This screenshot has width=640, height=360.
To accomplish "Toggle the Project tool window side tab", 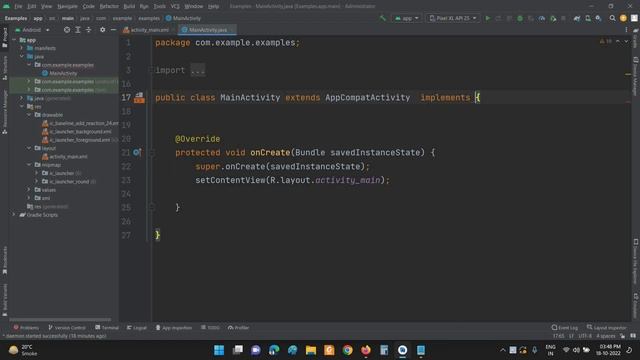I will click(4, 38).
